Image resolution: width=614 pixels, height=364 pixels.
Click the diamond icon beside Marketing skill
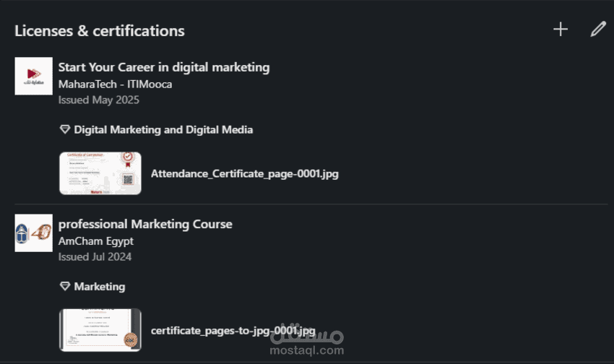click(65, 287)
